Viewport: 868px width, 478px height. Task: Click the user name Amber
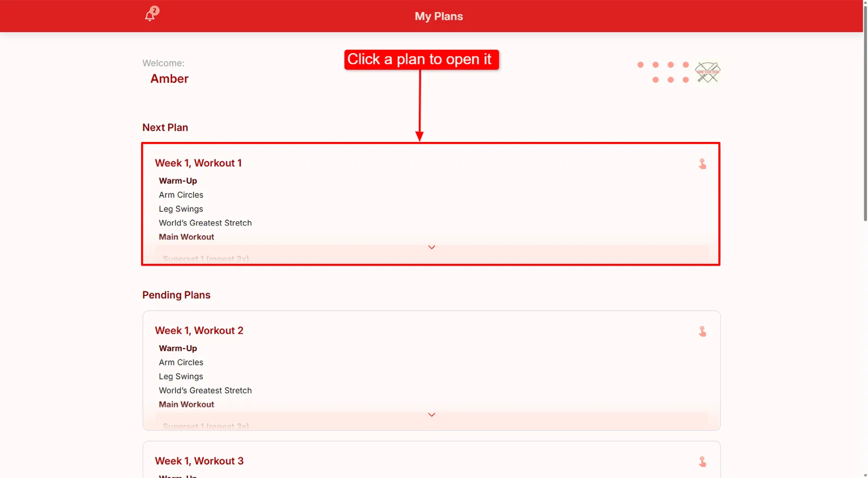point(169,79)
